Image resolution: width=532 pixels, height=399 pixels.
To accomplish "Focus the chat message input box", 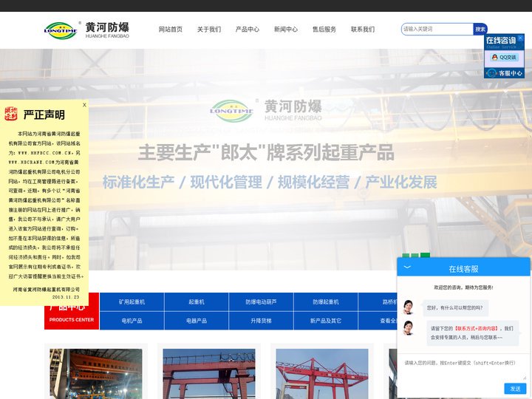I will click(463, 368).
